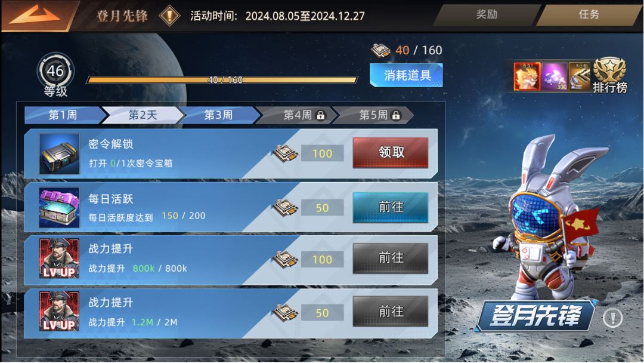Image resolution: width=644 pixels, height=363 pixels.
Task: Select the locked 第5周 tab
Action: click(x=373, y=115)
